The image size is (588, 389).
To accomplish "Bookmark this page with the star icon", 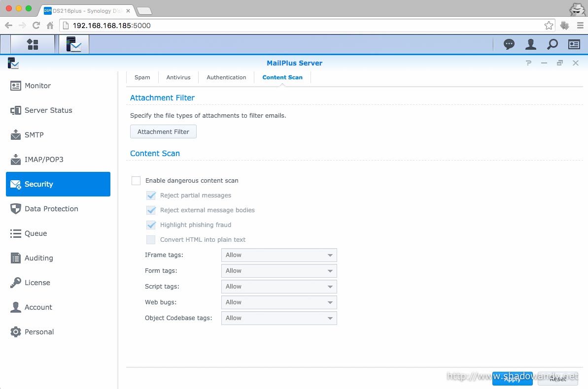I will 549,26.
